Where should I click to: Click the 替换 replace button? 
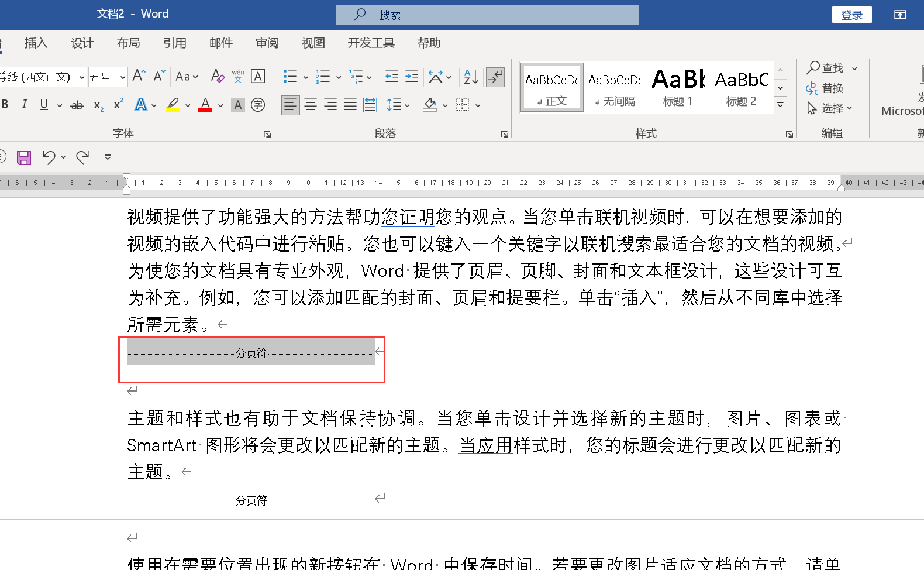pos(825,88)
